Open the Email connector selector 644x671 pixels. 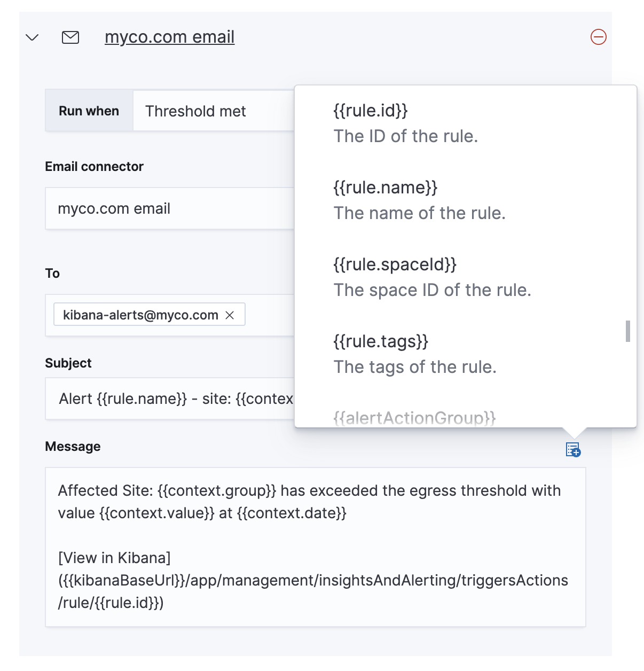[169, 208]
